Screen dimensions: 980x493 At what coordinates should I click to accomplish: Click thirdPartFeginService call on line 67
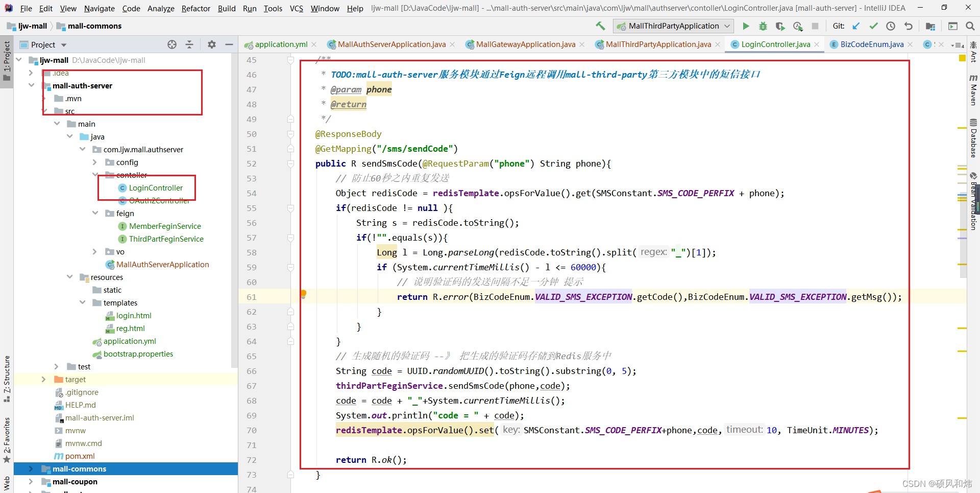coord(389,386)
